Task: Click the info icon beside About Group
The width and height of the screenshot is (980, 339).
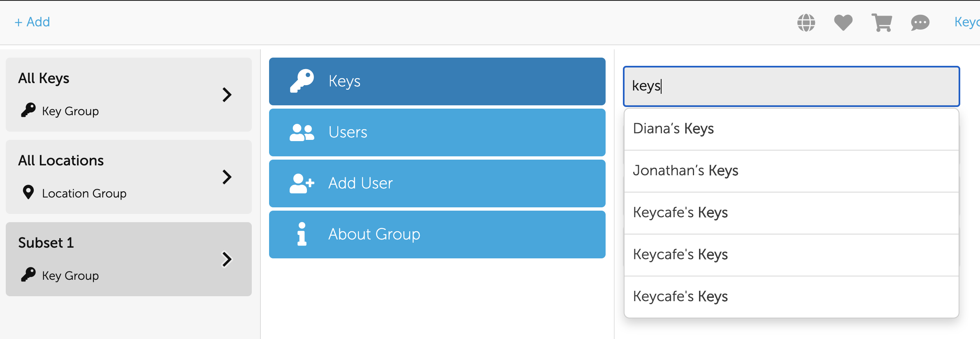Action: pos(302,234)
